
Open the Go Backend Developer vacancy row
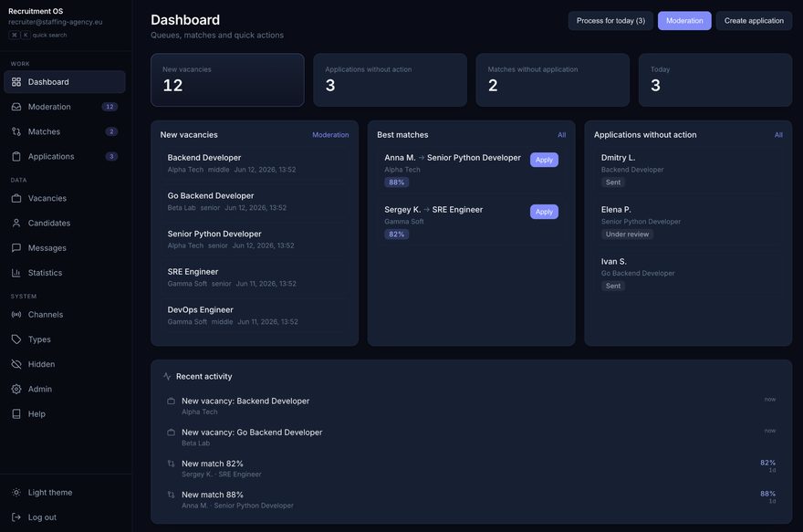pos(255,202)
